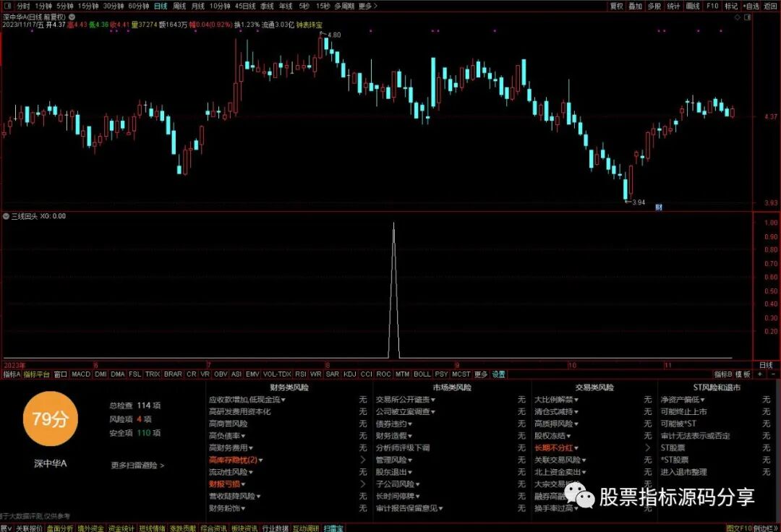
Task: Expand 应收款增加,低现金流 risk item
Action: pyautogui.click(x=247, y=400)
